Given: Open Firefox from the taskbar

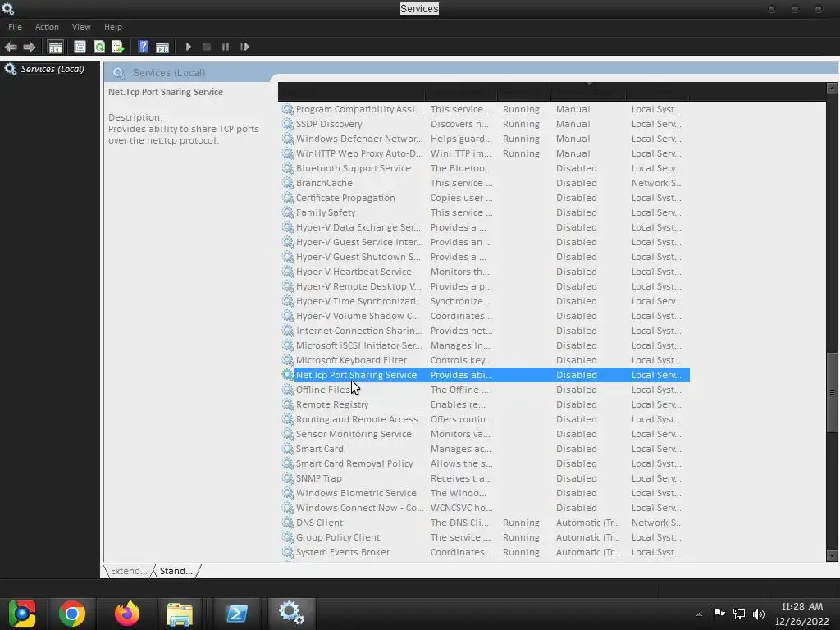Looking at the screenshot, I should tap(127, 614).
